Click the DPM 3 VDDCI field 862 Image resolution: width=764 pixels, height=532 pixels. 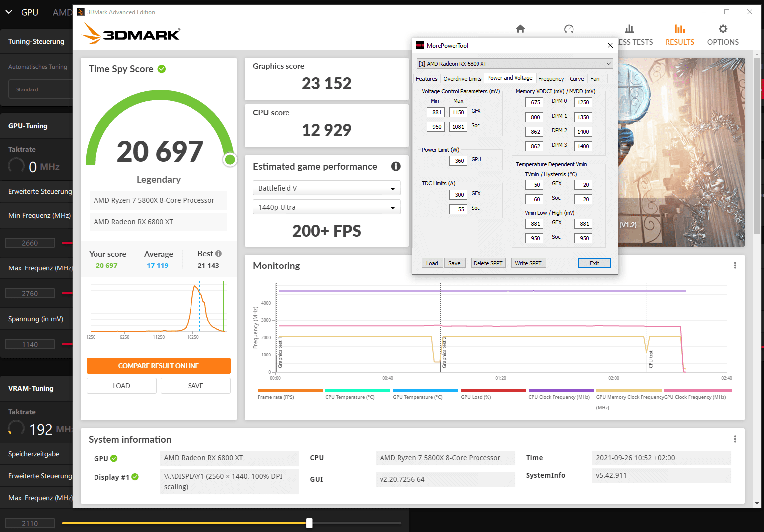(534, 146)
